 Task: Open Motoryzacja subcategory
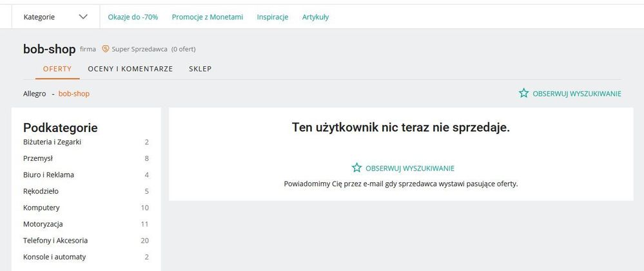(x=43, y=224)
